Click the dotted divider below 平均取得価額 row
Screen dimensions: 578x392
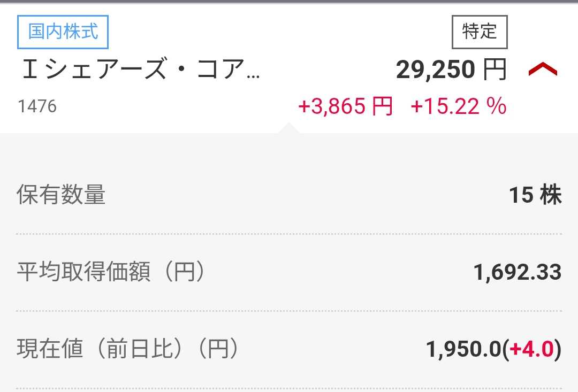coord(289,311)
